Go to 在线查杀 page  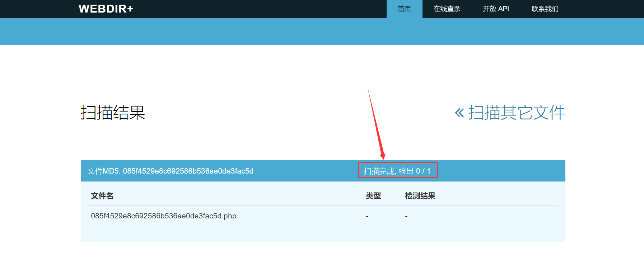(447, 9)
